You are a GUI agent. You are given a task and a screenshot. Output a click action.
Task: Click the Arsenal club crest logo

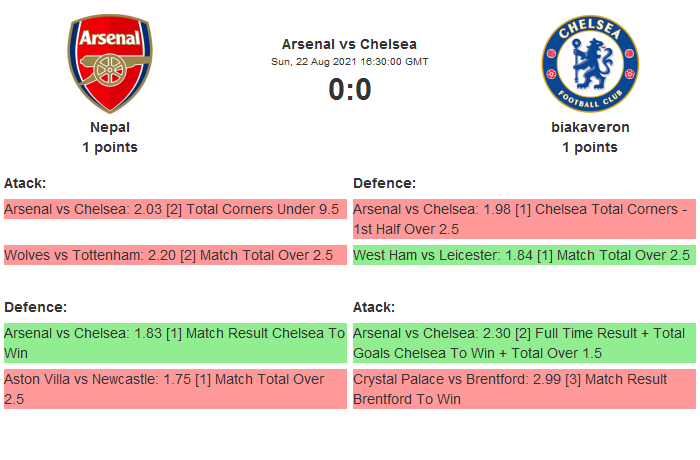[110, 64]
